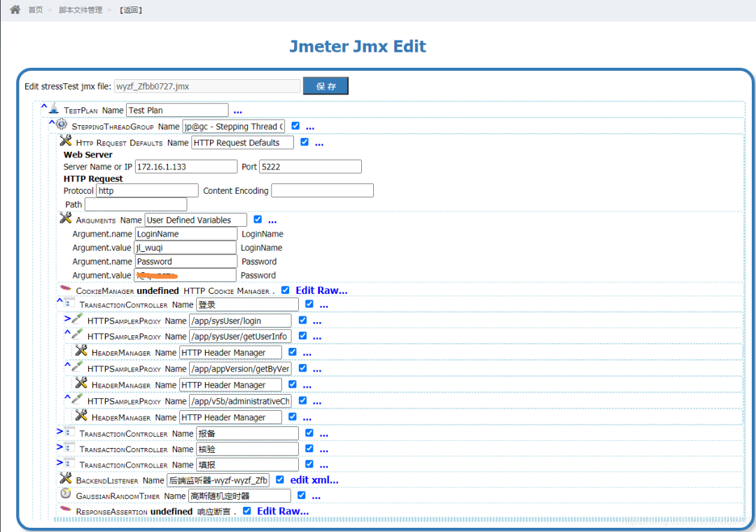The width and height of the screenshot is (756, 532).
Task: Click the Arguments tools icon
Action: point(66,218)
